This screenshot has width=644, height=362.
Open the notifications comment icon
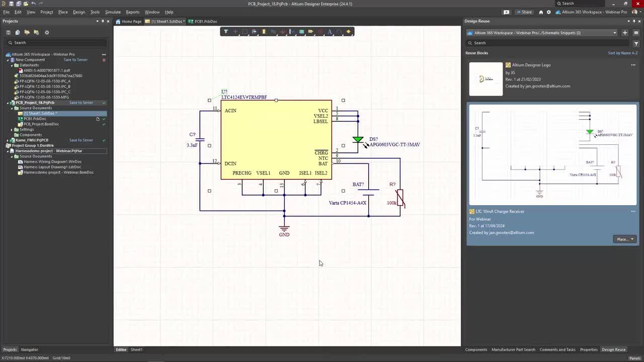[x=507, y=12]
